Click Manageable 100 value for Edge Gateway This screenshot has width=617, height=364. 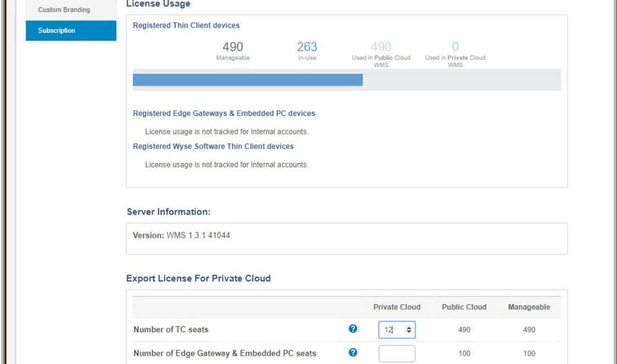[529, 354]
